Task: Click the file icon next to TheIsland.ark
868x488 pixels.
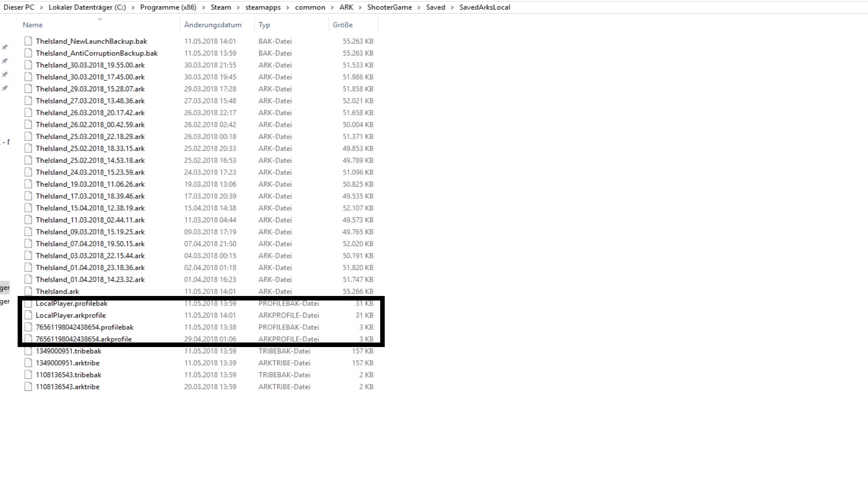Action: tap(28, 291)
